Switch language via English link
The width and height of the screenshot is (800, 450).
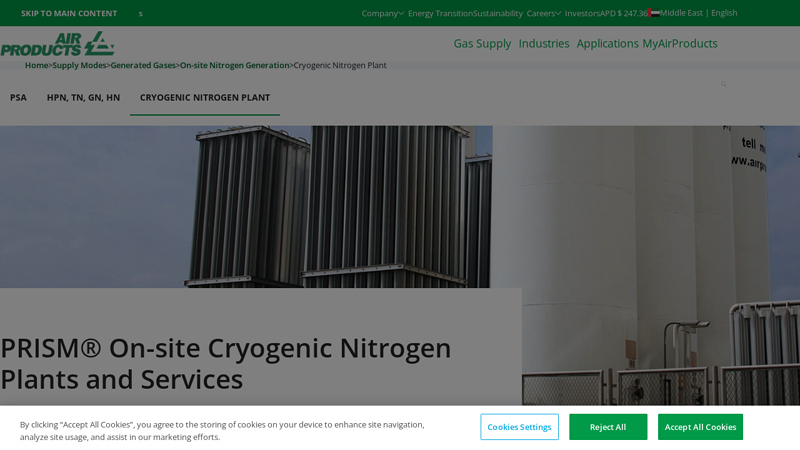[724, 13]
